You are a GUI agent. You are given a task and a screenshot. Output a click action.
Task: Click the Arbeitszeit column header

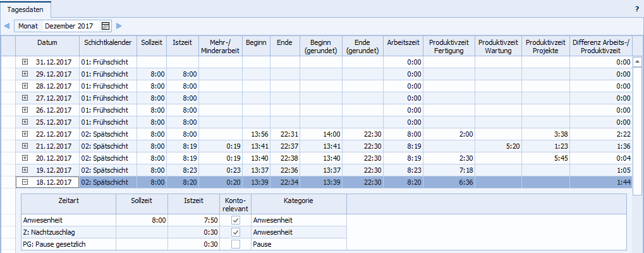(x=403, y=43)
